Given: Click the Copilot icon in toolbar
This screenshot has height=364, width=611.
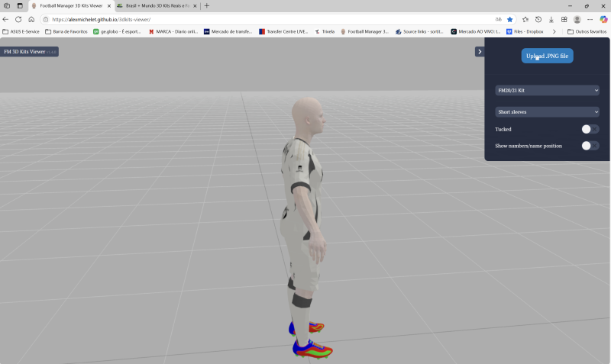Looking at the screenshot, I should 603,19.
